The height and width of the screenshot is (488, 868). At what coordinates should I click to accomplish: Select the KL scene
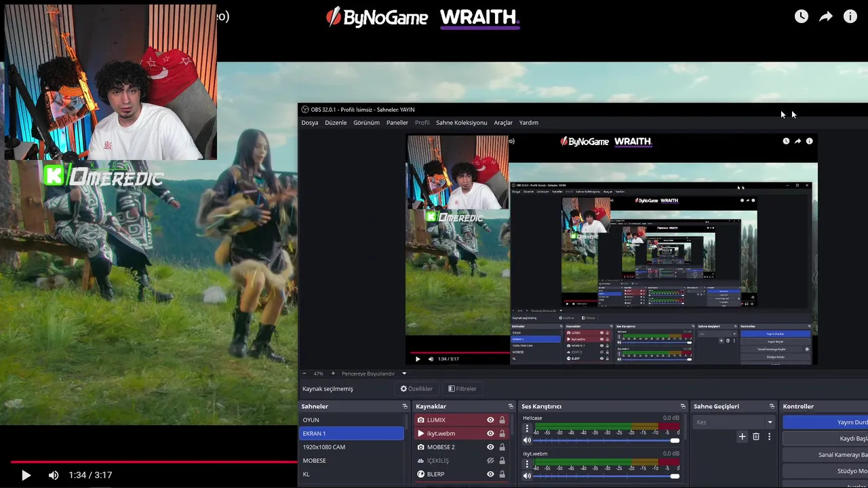point(351,474)
